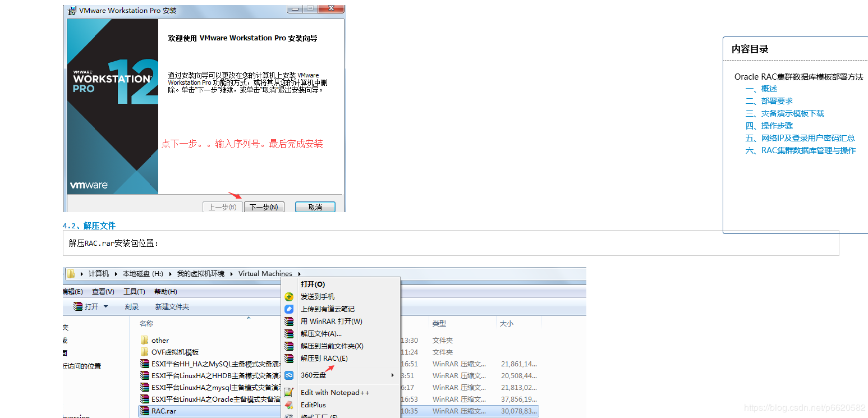868x418 pixels.
Task: Sort by the 类型 column header
Action: (x=439, y=324)
